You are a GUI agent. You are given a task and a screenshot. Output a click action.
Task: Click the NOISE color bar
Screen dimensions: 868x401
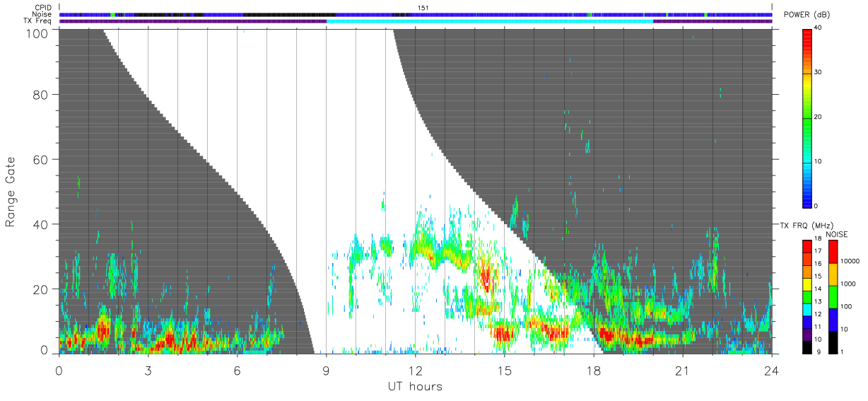[833, 296]
